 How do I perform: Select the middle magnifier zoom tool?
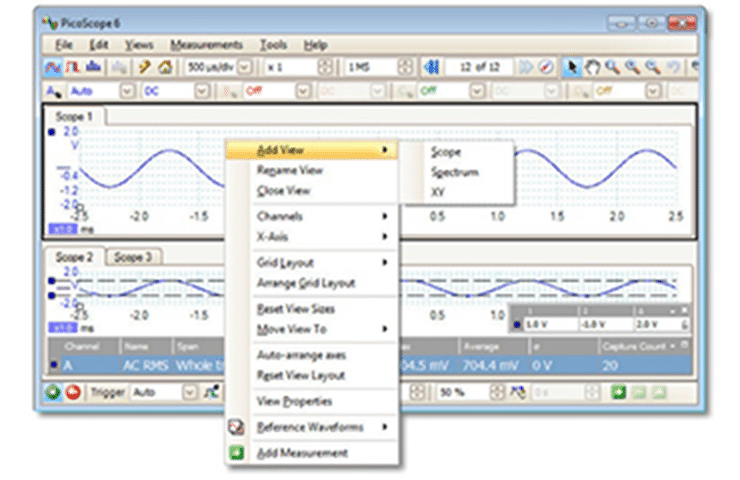(x=633, y=67)
